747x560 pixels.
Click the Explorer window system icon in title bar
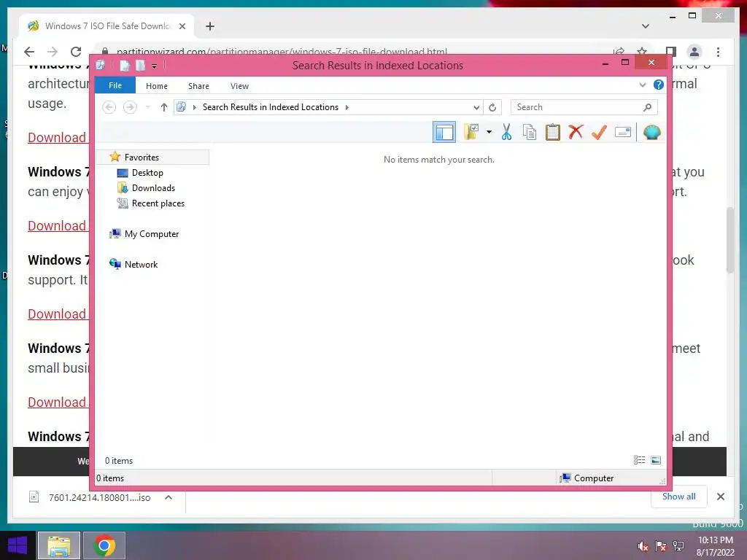click(x=101, y=65)
